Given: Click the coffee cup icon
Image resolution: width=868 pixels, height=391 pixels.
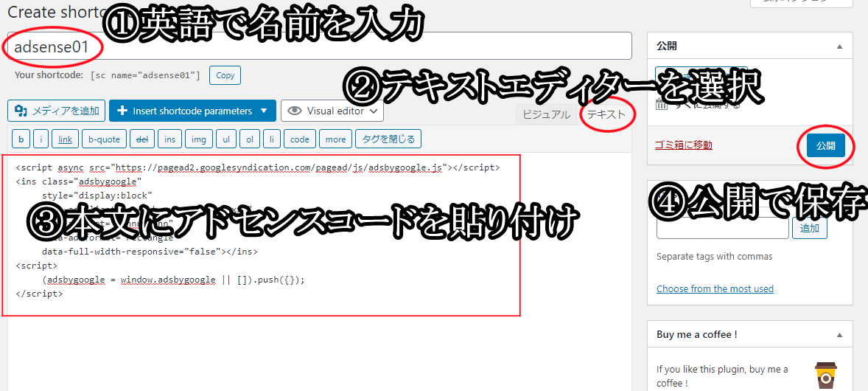Looking at the screenshot, I should tap(826, 376).
